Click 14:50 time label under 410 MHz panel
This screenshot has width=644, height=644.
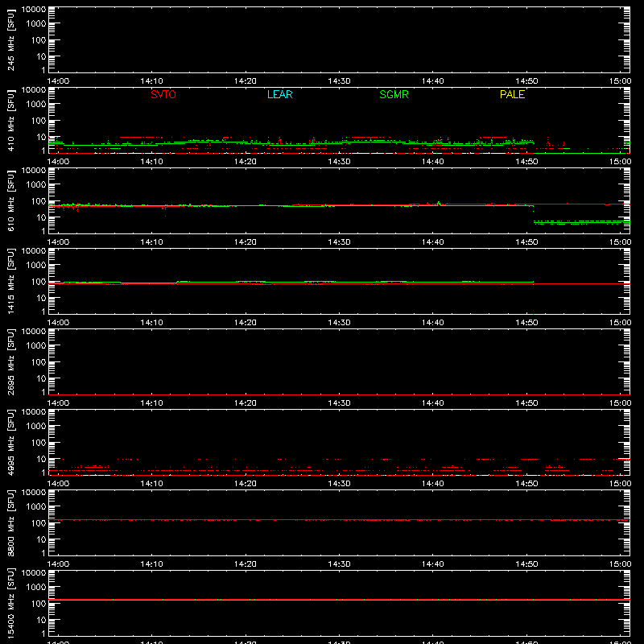click(x=526, y=162)
